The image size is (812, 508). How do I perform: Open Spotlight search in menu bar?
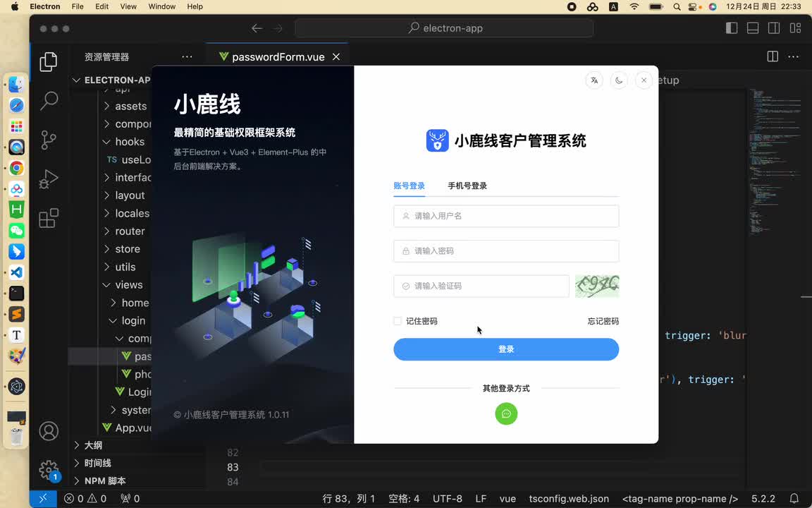[677, 7]
